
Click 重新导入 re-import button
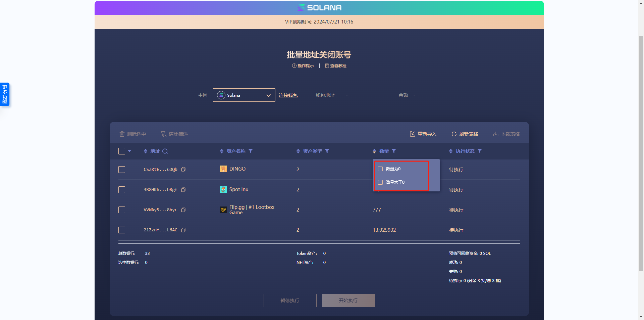[423, 134]
